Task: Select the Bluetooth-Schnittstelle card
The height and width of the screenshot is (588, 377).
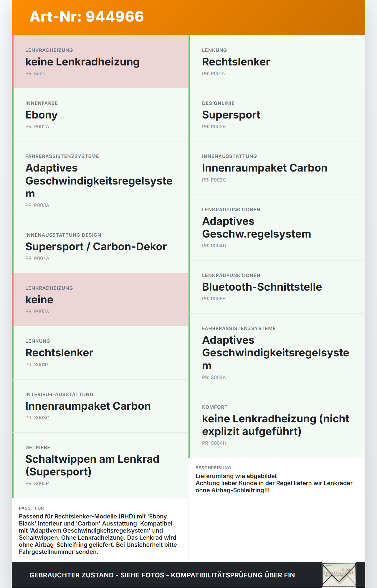Action: pos(277,287)
